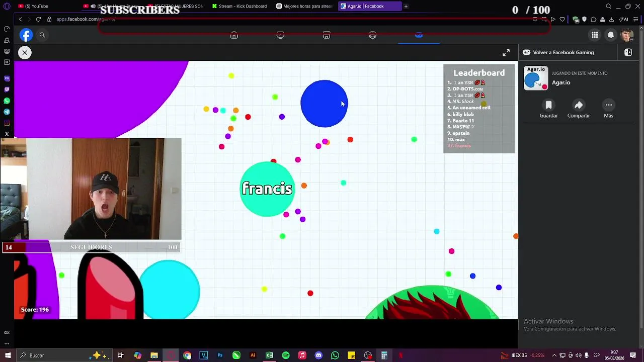Open WhatsApp in the browser sidebar

tap(7, 101)
